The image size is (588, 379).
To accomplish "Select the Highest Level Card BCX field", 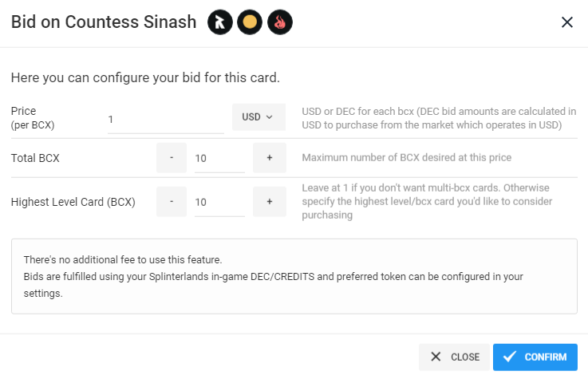I will (219, 202).
